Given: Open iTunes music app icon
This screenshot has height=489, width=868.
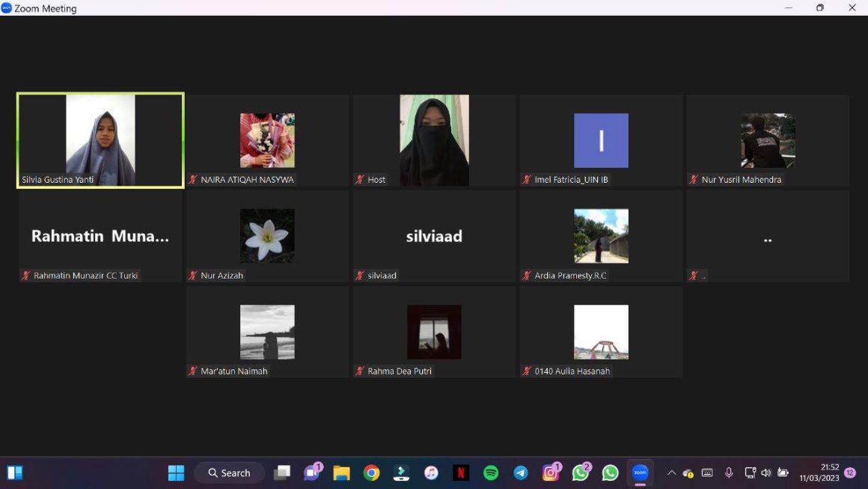Looking at the screenshot, I should 431,473.
